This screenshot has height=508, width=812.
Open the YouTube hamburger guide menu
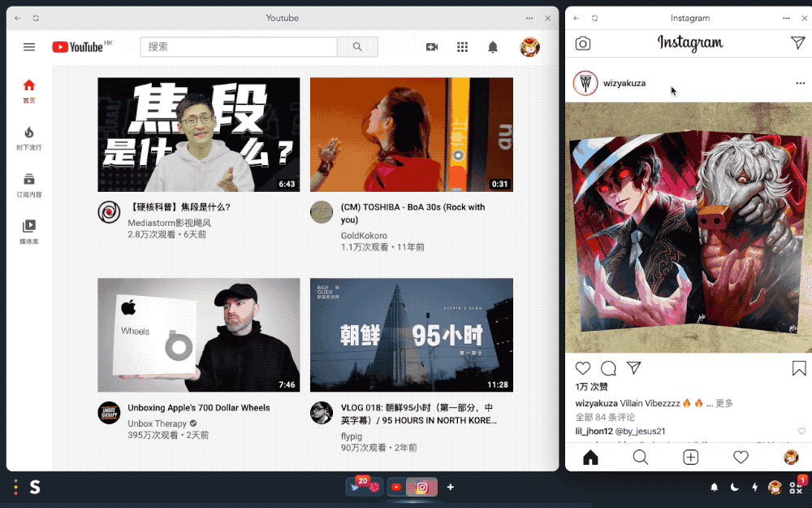pyautogui.click(x=29, y=47)
